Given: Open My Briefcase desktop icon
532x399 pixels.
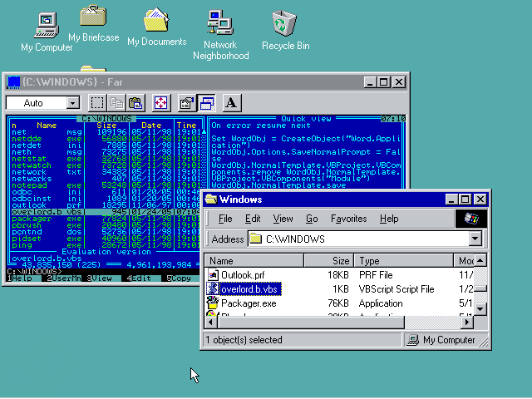Looking at the screenshot, I should pos(93,16).
